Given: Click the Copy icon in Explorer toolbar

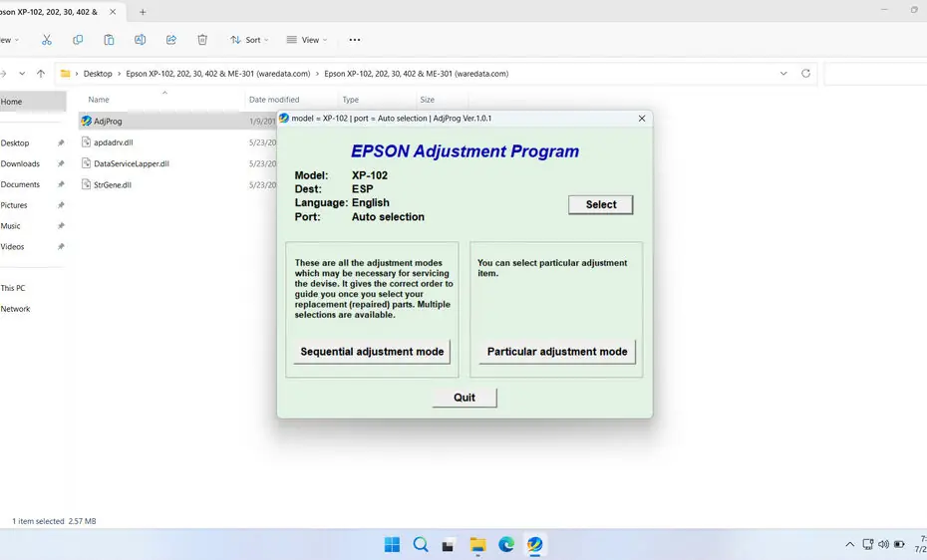Looking at the screenshot, I should 78,40.
